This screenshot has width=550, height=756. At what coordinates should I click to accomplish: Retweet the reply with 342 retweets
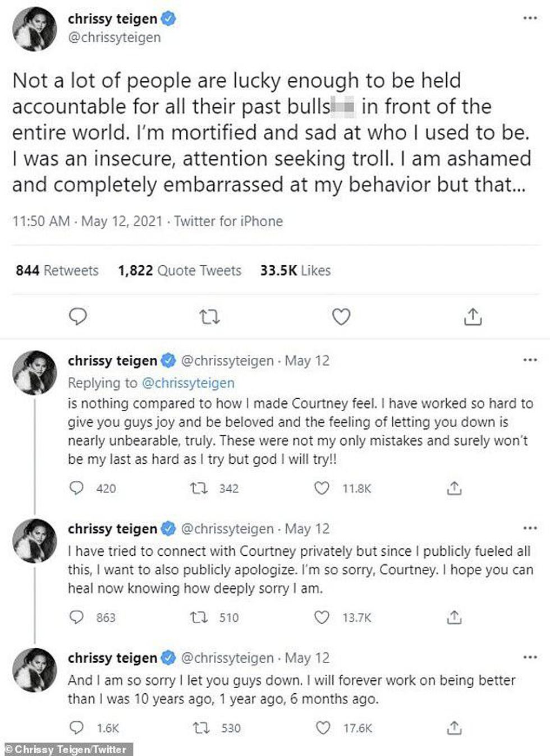click(x=199, y=488)
